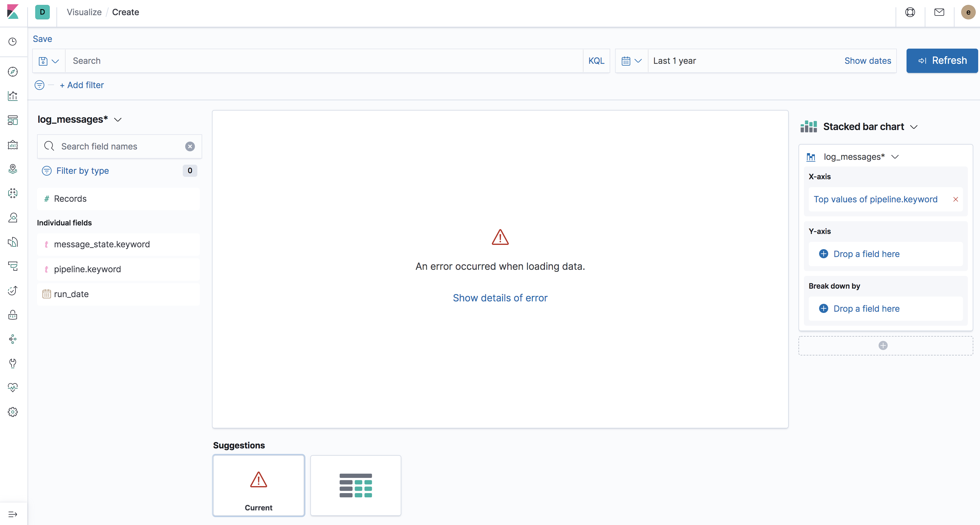
Task: Toggle the KQL query language popover
Action: [596, 60]
